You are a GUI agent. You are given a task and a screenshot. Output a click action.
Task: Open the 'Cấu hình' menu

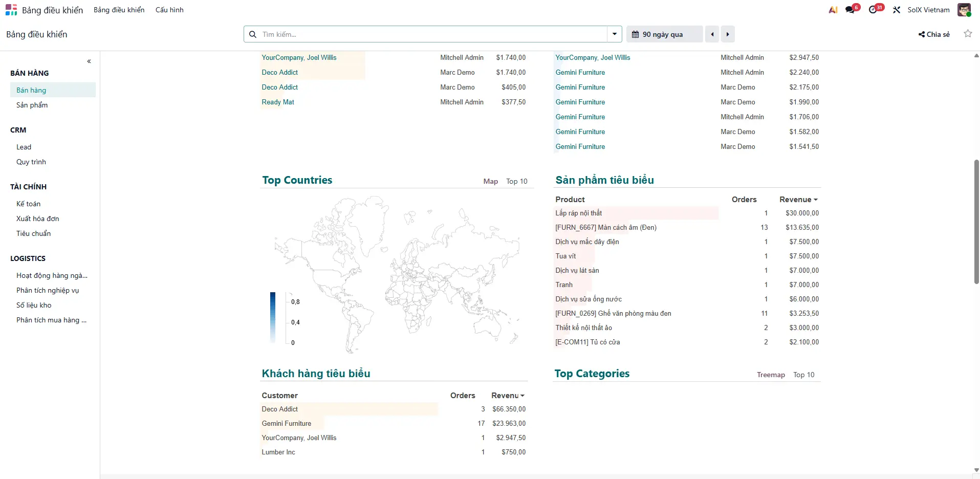point(169,10)
